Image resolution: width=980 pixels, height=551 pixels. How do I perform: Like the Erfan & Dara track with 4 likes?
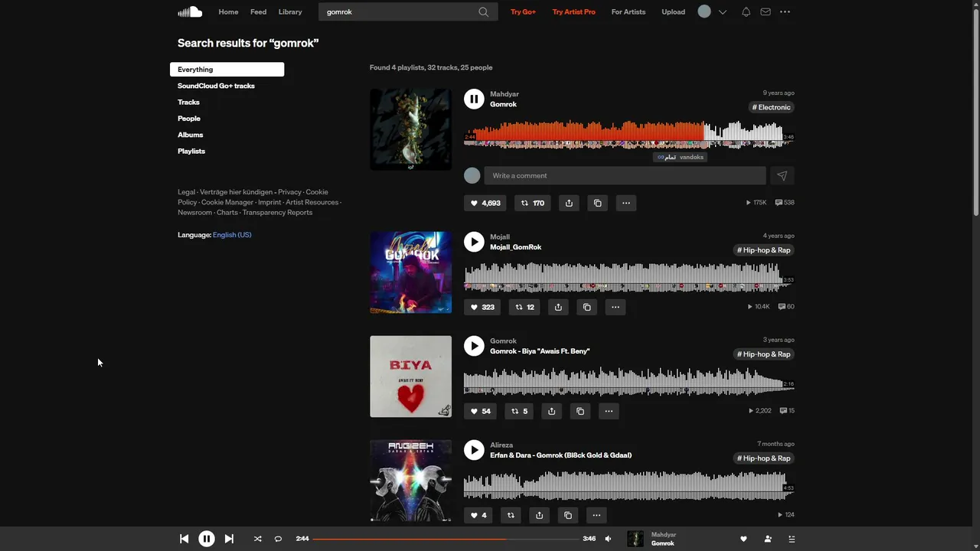(x=479, y=515)
